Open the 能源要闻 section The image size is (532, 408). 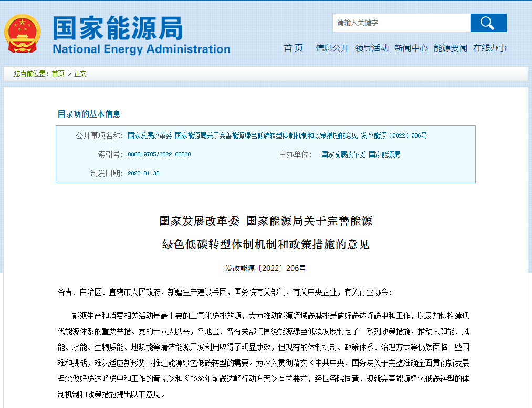[450, 48]
